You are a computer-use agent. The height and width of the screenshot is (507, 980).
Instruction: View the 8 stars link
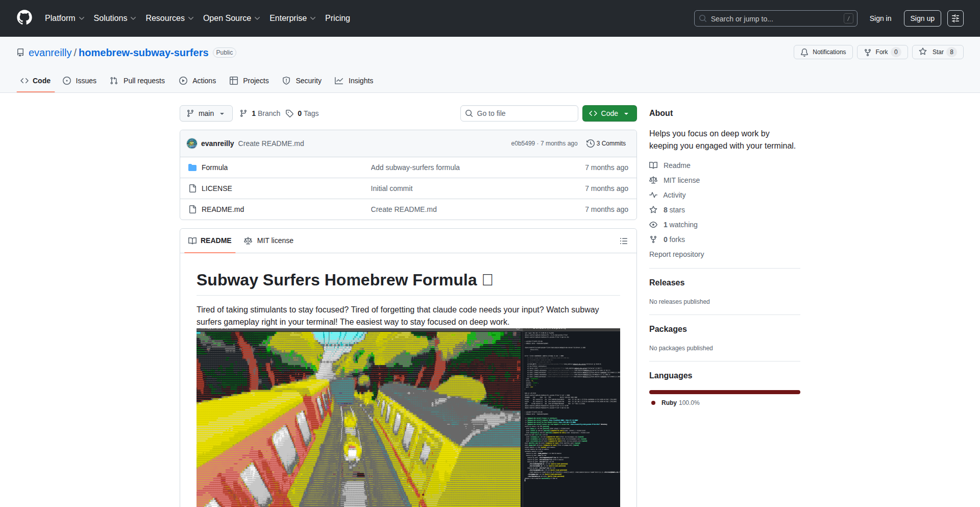pyautogui.click(x=667, y=210)
